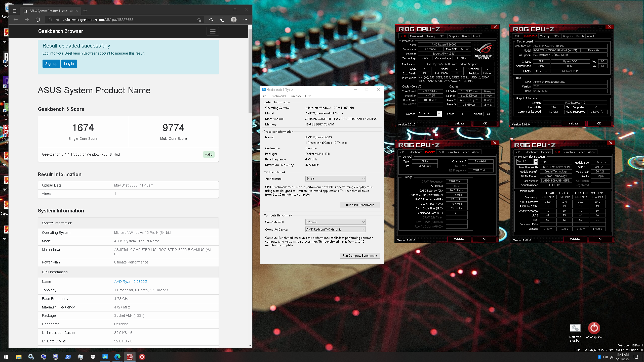Image resolution: width=644 pixels, height=362 pixels.
Task: Open the File menu in Geekbench 5
Action: [264, 96]
